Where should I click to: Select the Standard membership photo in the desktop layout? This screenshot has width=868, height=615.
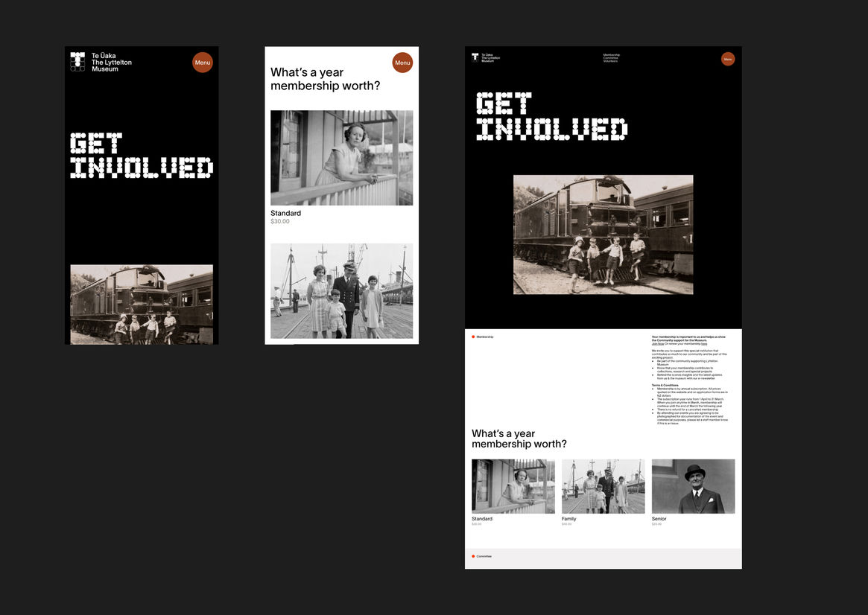click(x=513, y=486)
